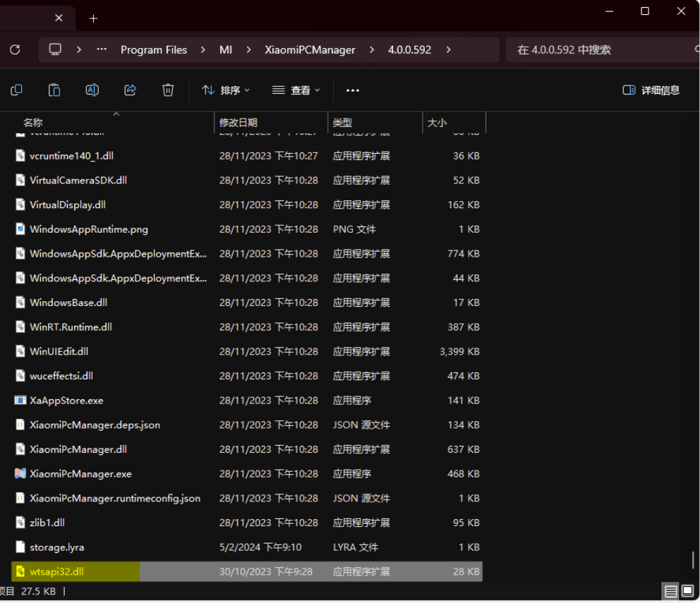
Task: Click the vertical scrollbar thumb
Action: (693, 561)
